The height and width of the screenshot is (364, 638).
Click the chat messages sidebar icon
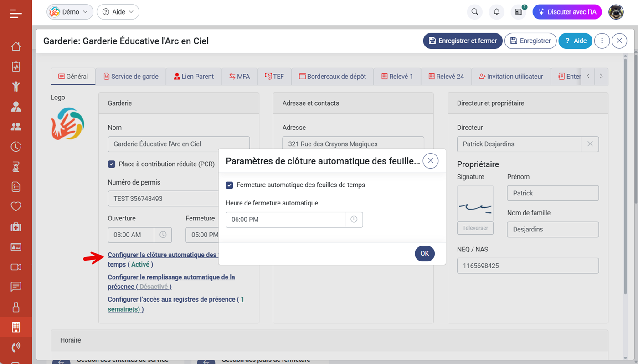pos(16,287)
